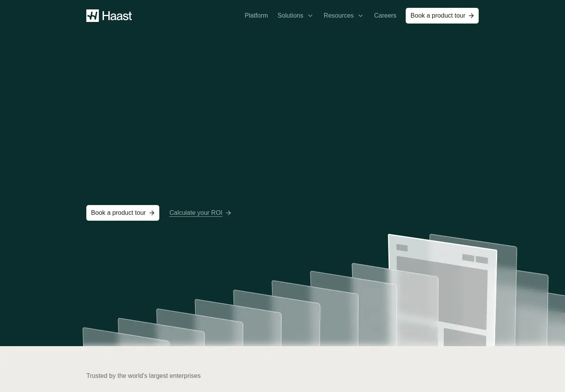Screen dimensions: 565x392
Task: Open the Resources menu item
Action: [x=338, y=16]
